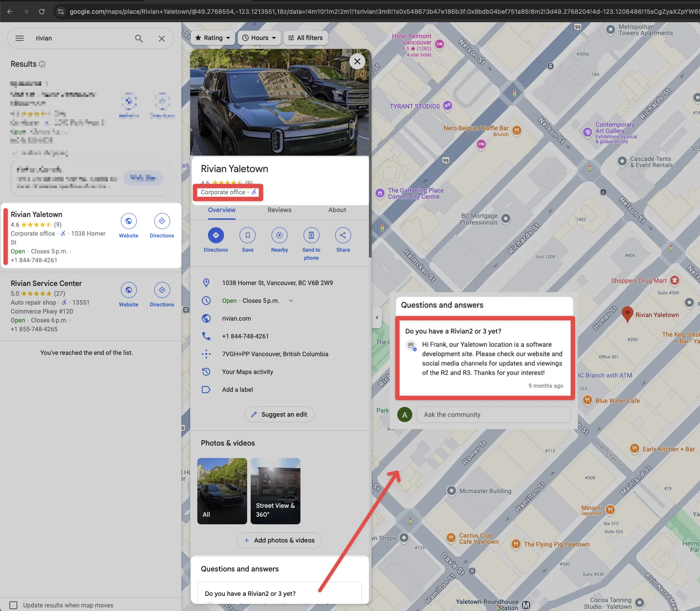Image resolution: width=700 pixels, height=611 pixels.
Task: Switch to the About tab
Action: pos(337,210)
